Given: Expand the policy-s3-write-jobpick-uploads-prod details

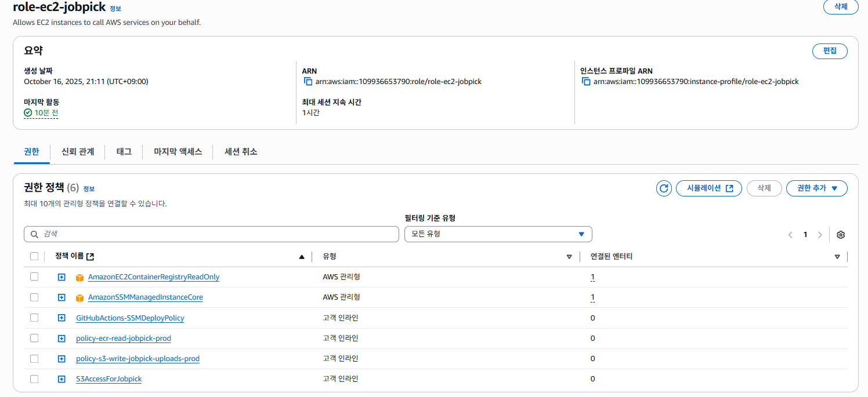Looking at the screenshot, I should [62, 359].
